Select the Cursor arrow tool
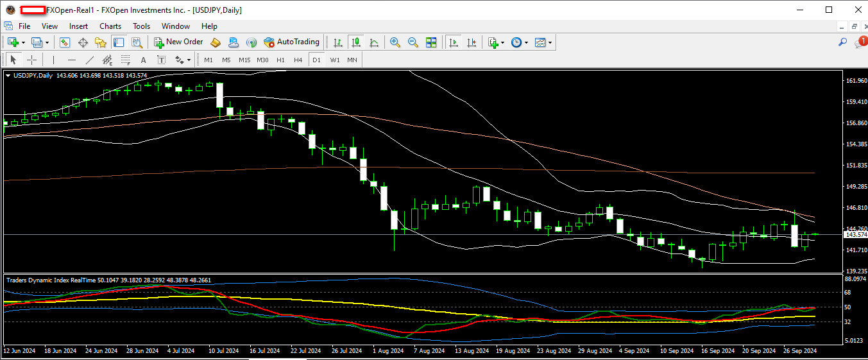This screenshot has height=360, width=868. pos(13,60)
